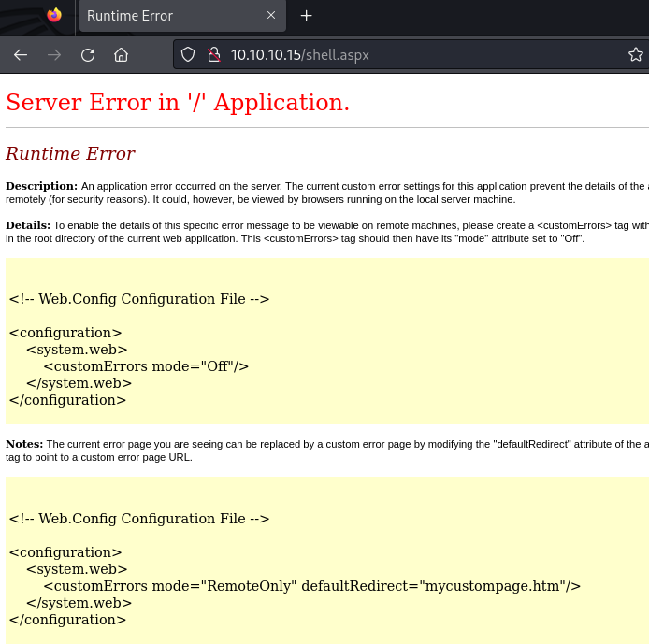Screen dimensions: 649x644
Task: Click the italic 'Runtime Error' heading
Action: point(70,154)
